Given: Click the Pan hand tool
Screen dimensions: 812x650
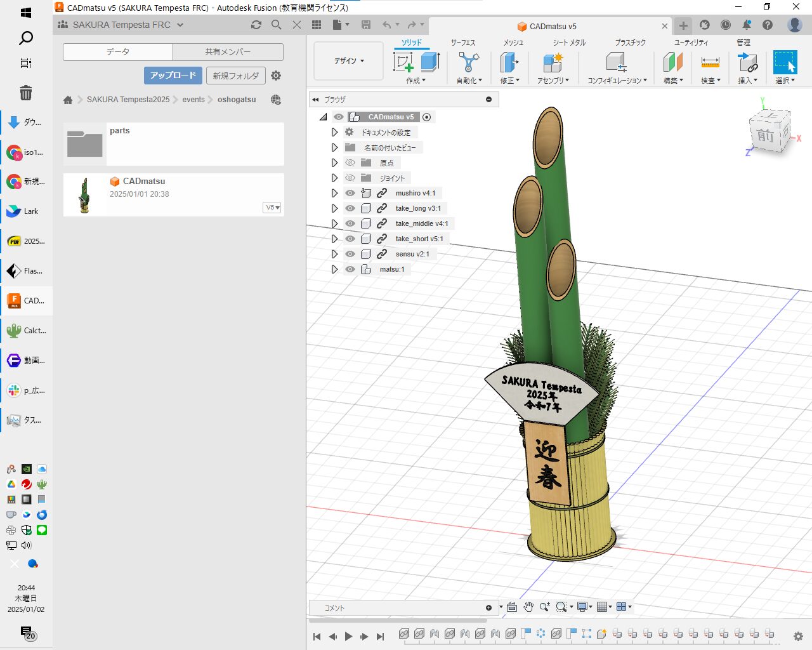Looking at the screenshot, I should click(528, 607).
